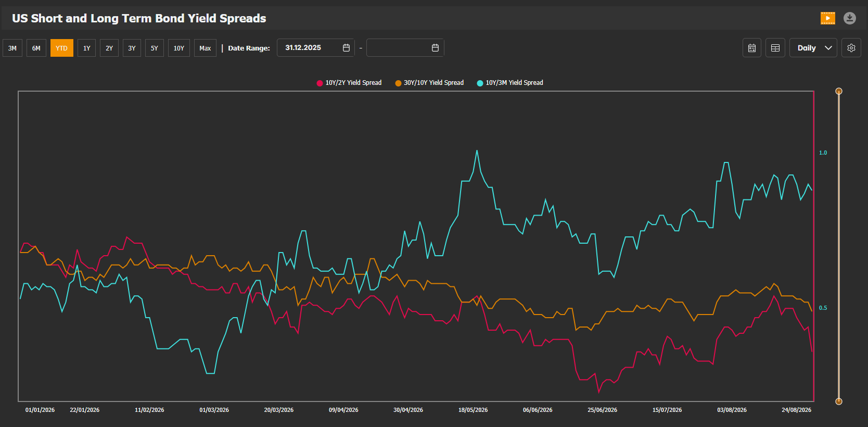Image resolution: width=868 pixels, height=427 pixels.
Task: Select the YTD time range
Action: point(62,48)
